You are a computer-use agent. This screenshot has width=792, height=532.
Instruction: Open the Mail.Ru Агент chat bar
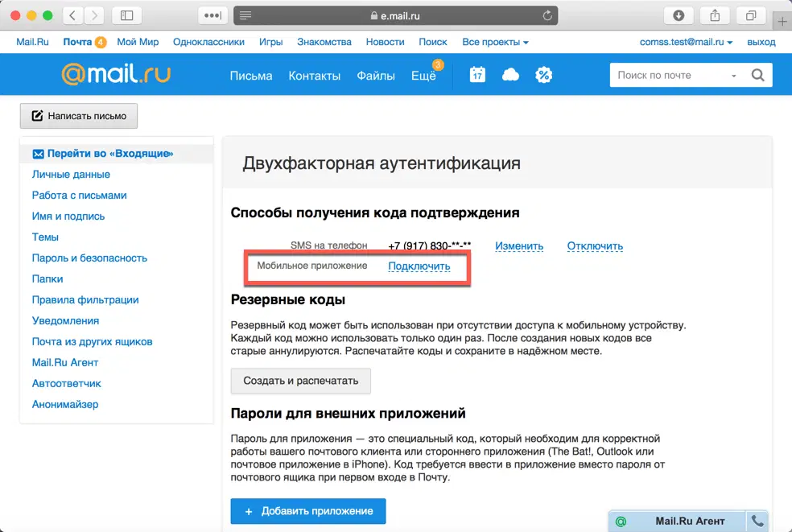coord(690,521)
